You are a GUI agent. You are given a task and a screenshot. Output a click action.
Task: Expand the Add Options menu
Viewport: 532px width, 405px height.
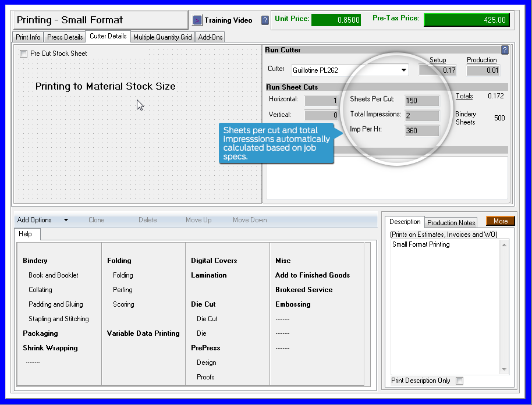(41, 220)
